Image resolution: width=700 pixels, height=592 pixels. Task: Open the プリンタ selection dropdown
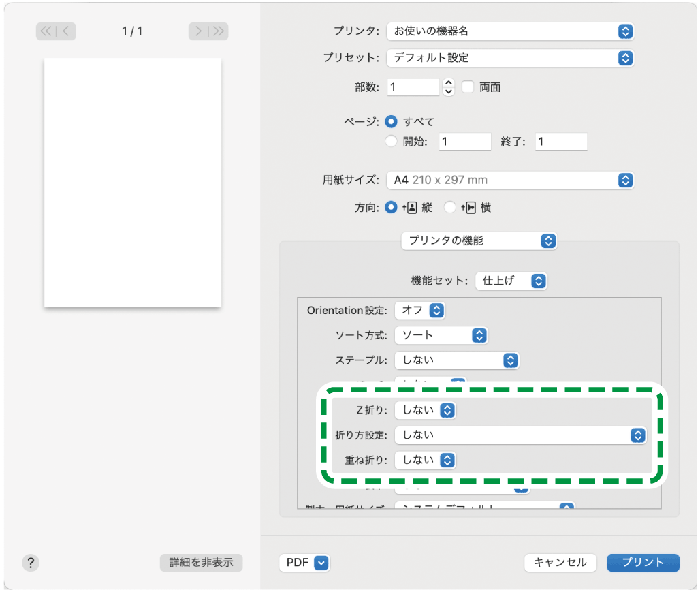pyautogui.click(x=509, y=31)
